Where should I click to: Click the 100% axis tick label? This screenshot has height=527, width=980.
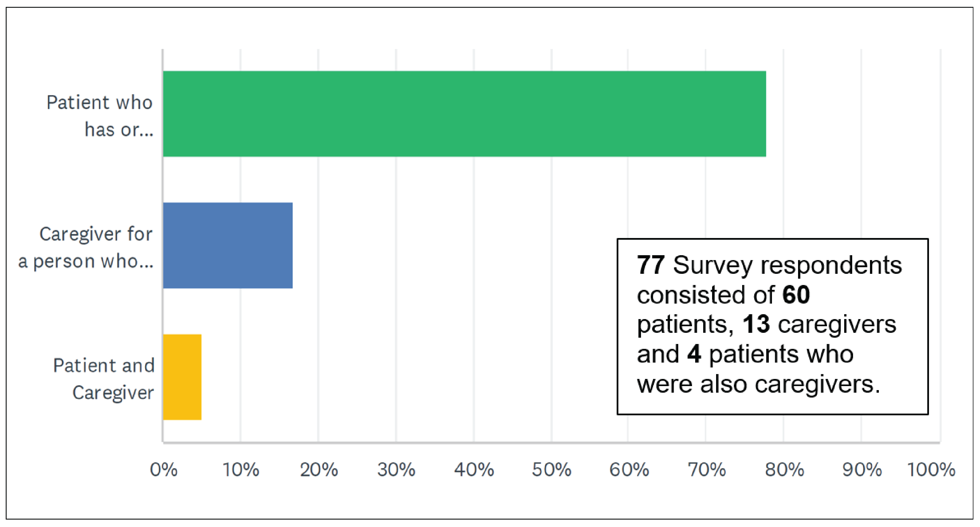931,470
